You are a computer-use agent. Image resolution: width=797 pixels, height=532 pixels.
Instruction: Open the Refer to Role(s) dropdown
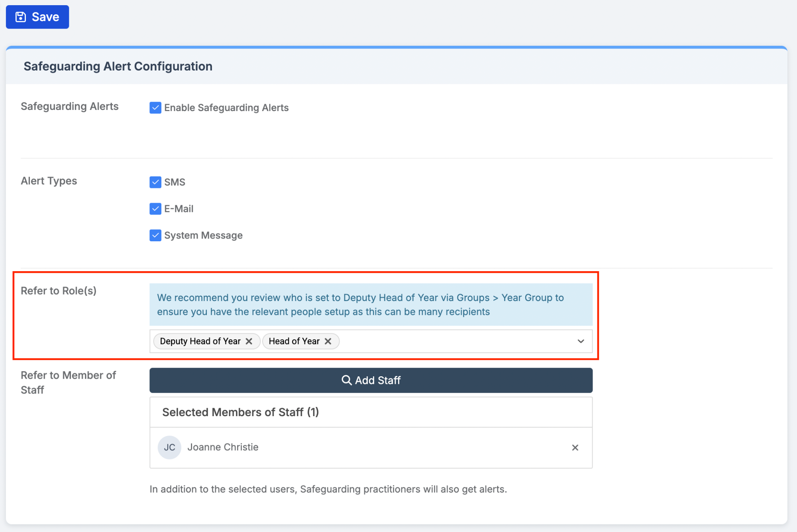pos(581,341)
